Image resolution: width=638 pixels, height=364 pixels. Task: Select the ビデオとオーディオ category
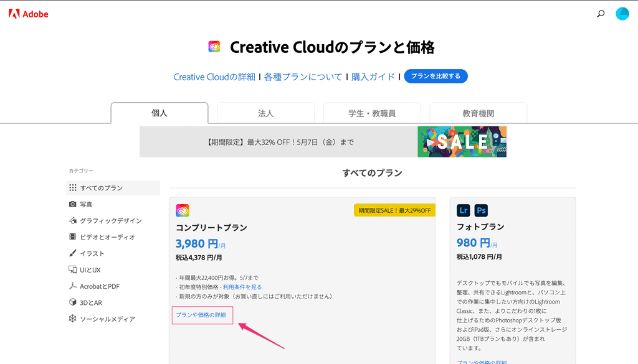point(107,237)
